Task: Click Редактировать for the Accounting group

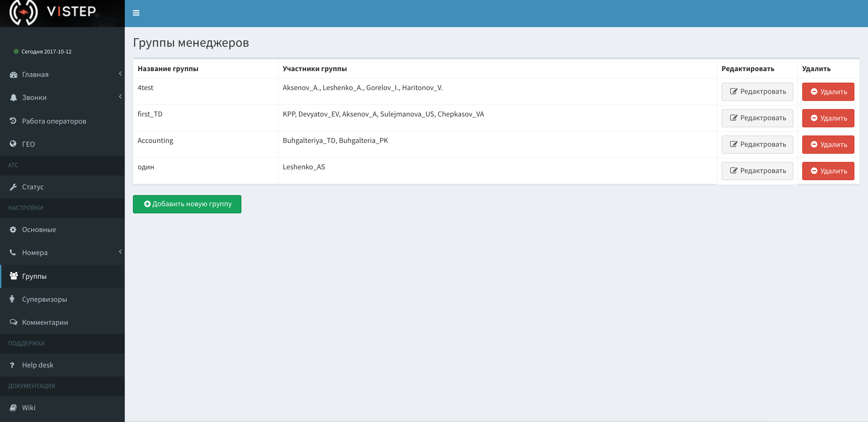Action: (x=757, y=144)
